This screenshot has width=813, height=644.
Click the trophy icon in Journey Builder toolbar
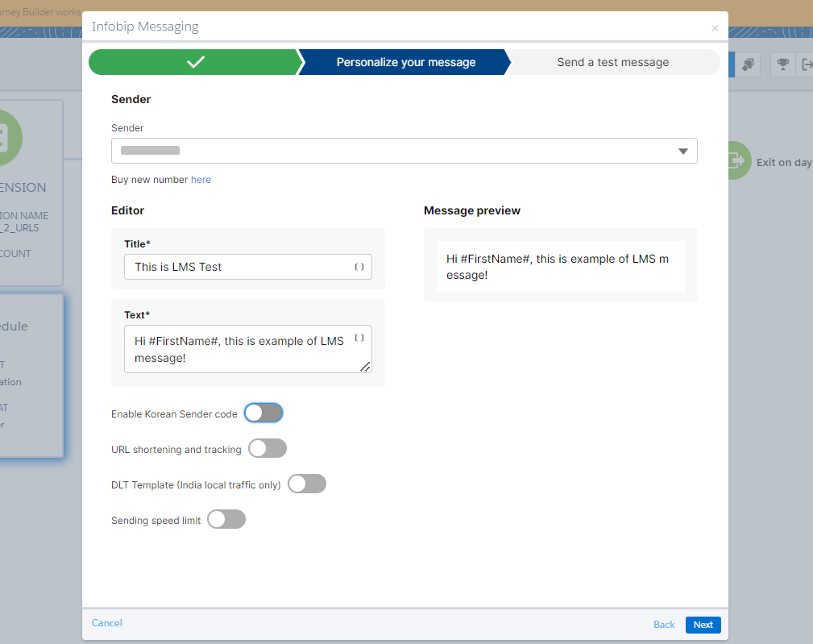(x=782, y=64)
